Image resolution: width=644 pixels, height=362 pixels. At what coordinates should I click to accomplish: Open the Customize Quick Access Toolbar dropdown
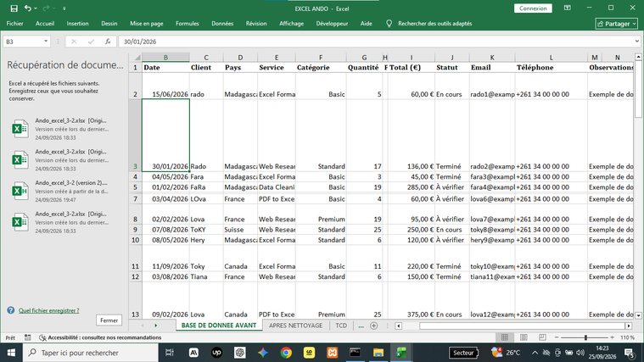point(64,8)
